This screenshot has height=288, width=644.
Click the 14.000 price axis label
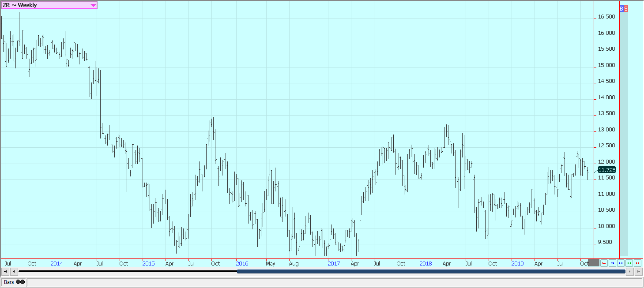(606, 97)
